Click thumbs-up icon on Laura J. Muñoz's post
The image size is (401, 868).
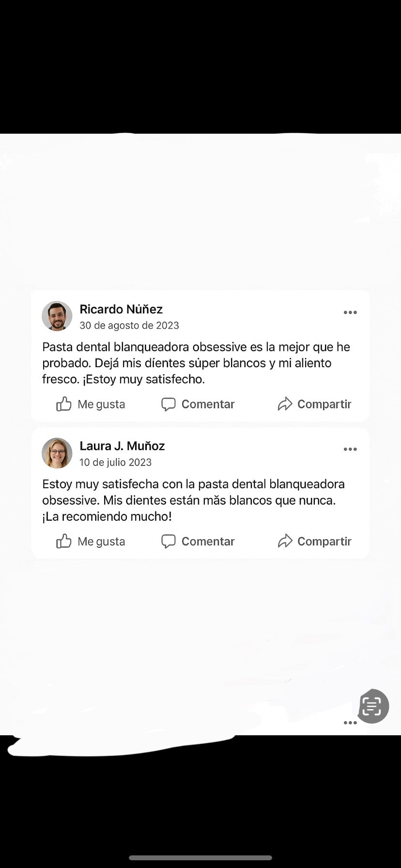click(x=64, y=541)
